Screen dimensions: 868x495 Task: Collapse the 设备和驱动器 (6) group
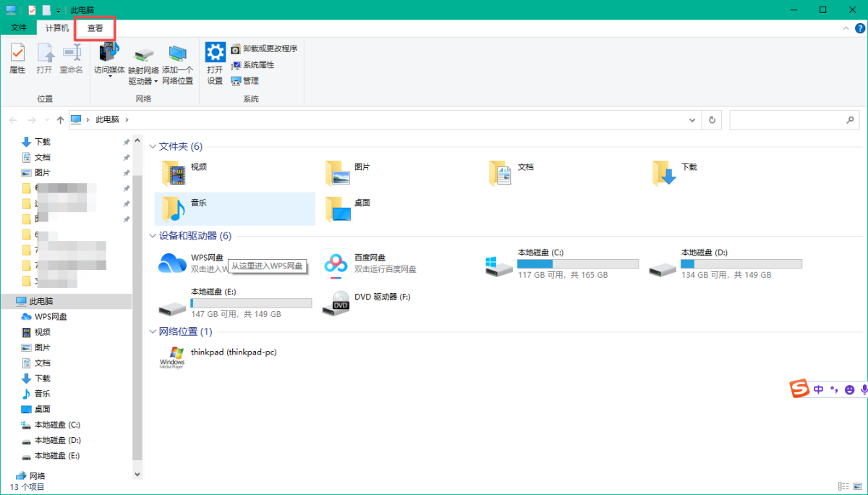click(x=153, y=236)
